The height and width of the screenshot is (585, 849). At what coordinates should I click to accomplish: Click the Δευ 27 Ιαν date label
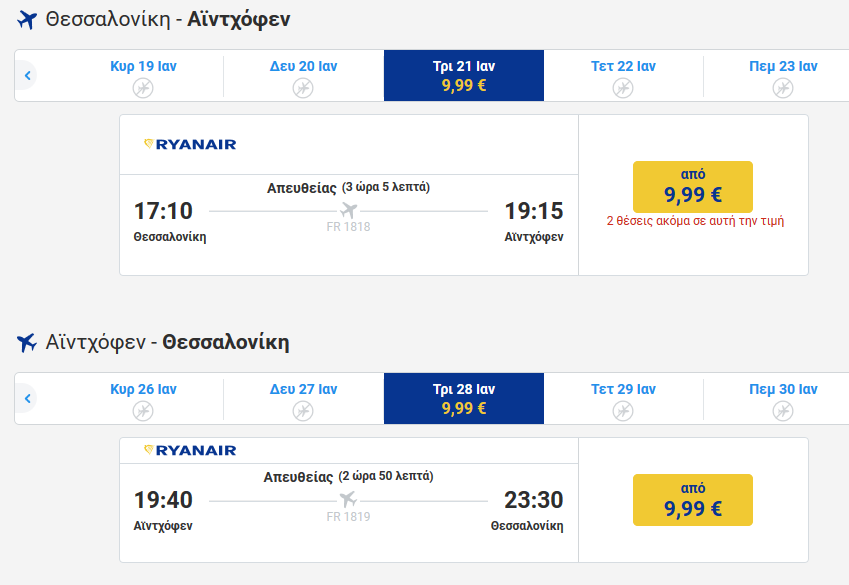pyautogui.click(x=303, y=389)
